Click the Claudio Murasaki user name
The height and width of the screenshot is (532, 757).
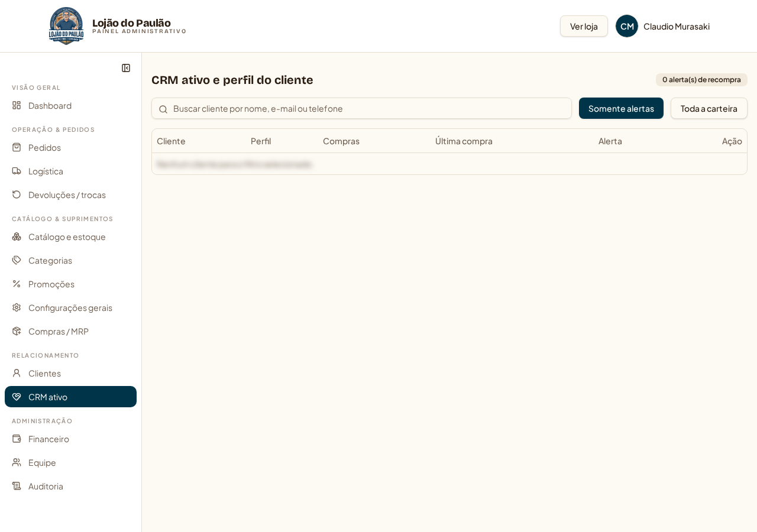(x=677, y=26)
